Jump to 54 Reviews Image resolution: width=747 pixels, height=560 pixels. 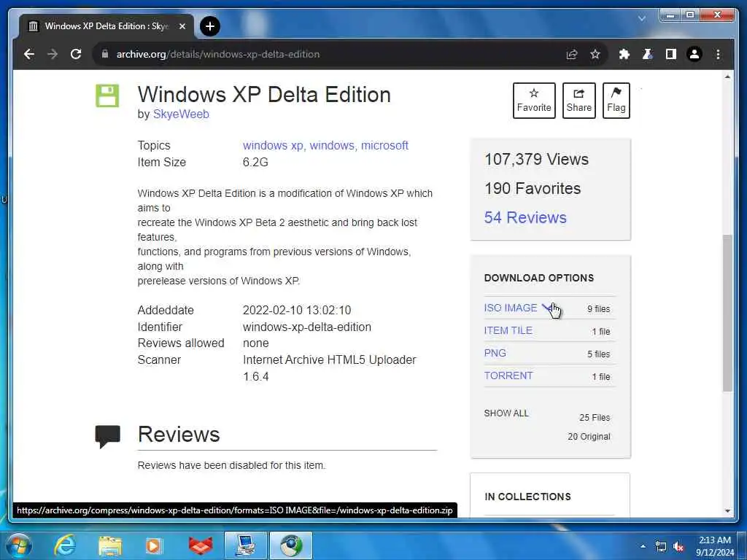[525, 217]
